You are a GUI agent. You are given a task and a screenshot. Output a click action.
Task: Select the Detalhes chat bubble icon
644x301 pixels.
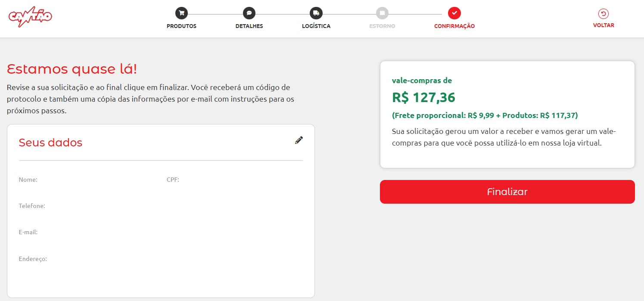click(x=249, y=13)
